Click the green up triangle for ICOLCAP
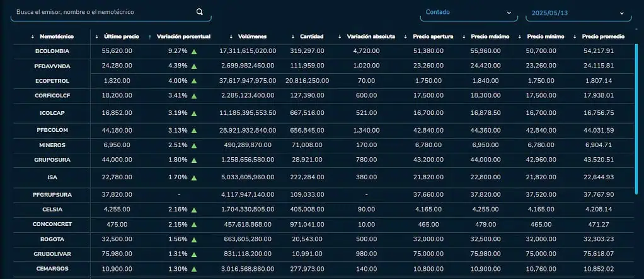Screen dimensions: 644x279 tap(194, 113)
